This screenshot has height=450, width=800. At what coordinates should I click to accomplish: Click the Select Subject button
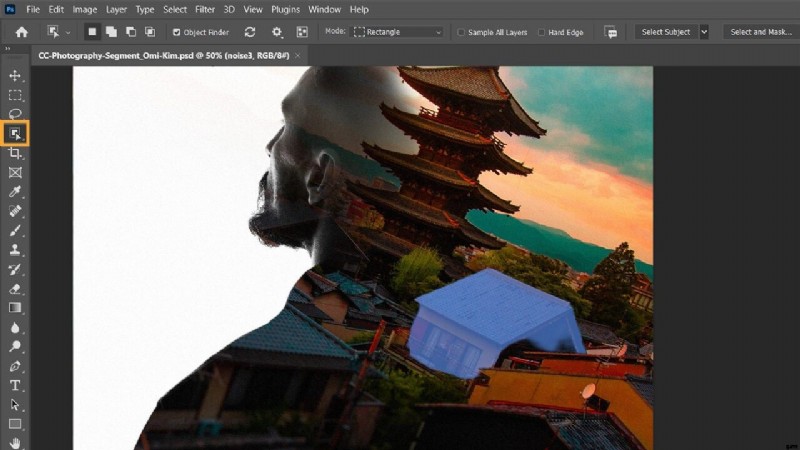(665, 32)
